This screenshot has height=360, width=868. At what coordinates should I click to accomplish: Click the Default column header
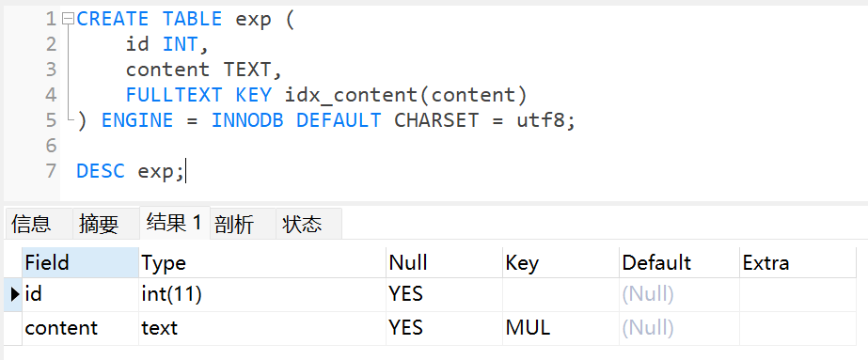point(679,262)
